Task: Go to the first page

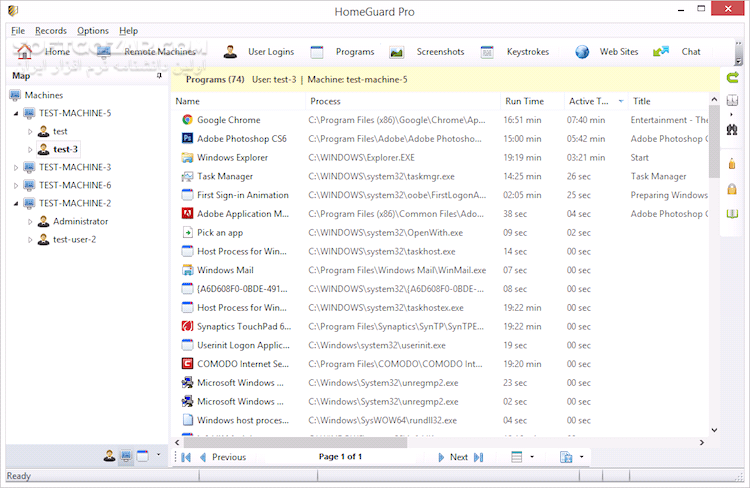Action: point(186,457)
